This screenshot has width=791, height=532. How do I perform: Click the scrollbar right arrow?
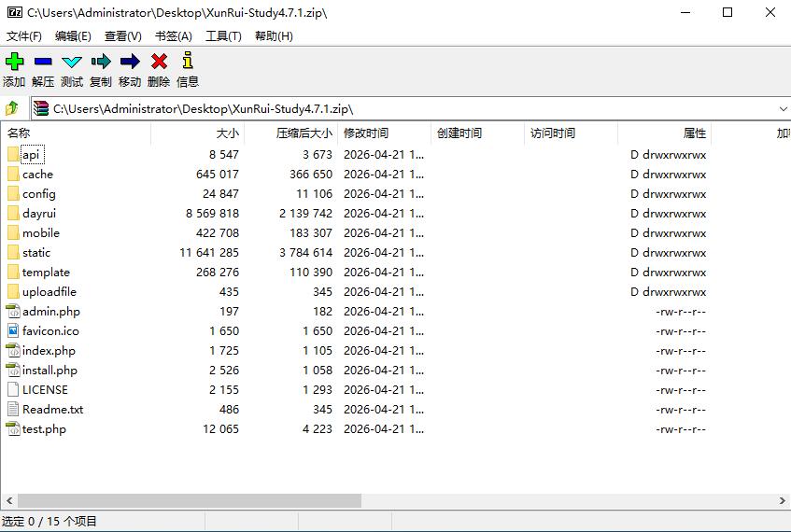tap(782, 501)
